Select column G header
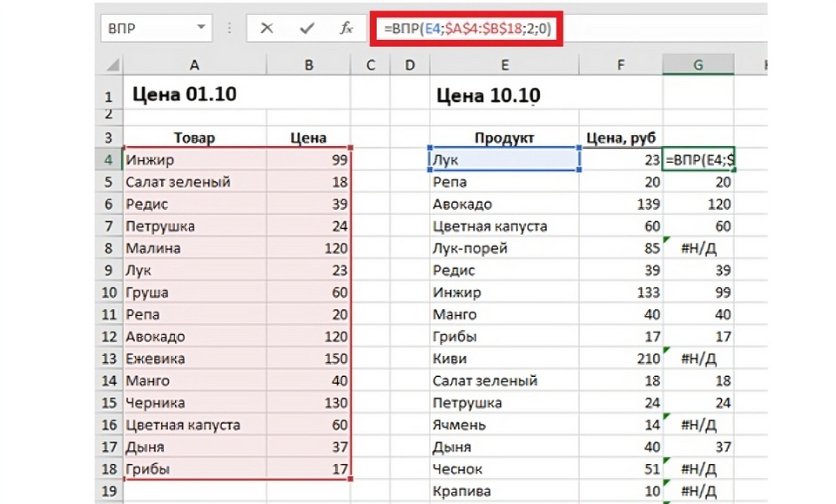Viewport: 836px width, 504px height. click(x=697, y=64)
